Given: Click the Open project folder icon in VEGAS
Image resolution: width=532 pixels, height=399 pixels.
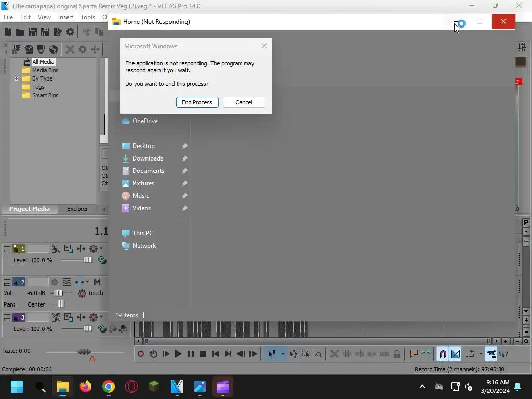Looking at the screenshot, I should [x=20, y=32].
